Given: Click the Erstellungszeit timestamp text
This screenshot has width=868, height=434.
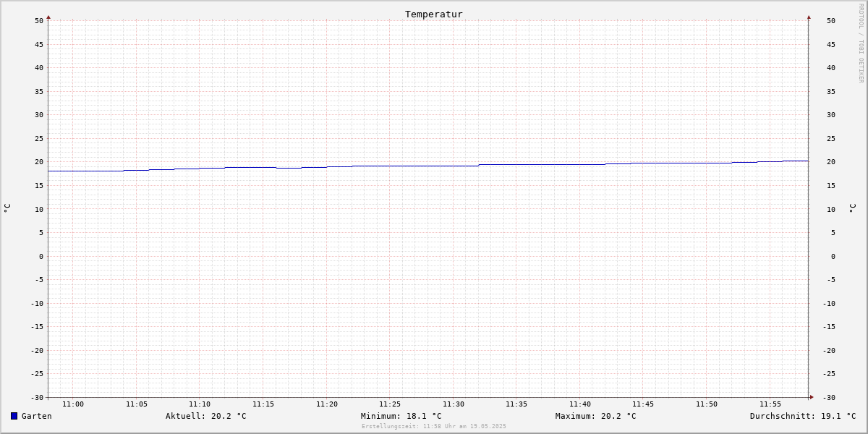Looking at the screenshot, I should tap(434, 426).
